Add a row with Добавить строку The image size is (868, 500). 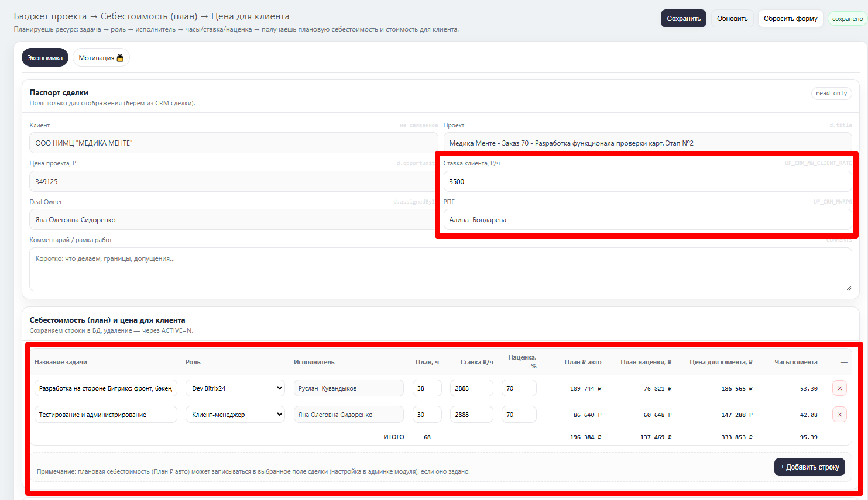[809, 467]
